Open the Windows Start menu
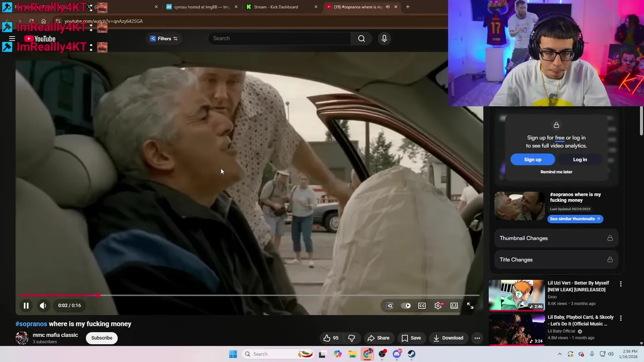644x362 pixels. point(233,354)
